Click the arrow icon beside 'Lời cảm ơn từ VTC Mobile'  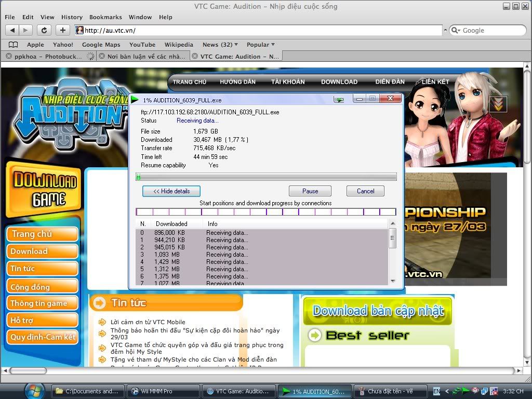point(102,322)
